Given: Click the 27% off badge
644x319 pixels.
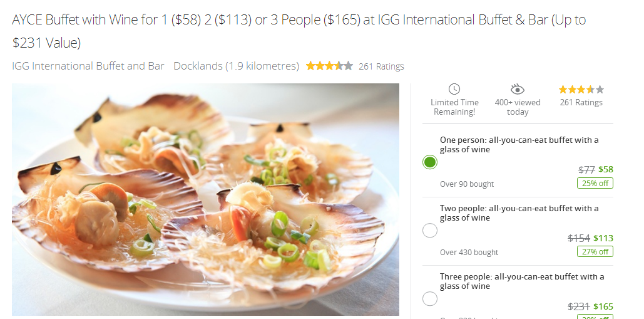Looking at the screenshot, I should coord(595,251).
